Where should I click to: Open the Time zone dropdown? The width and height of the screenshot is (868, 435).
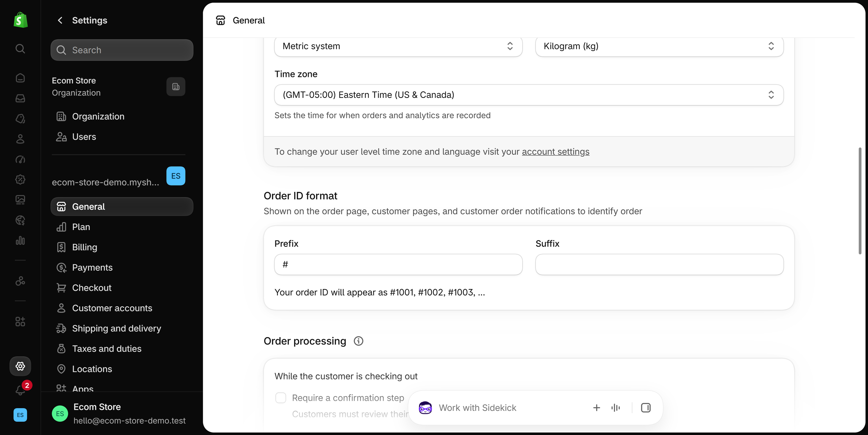529,95
